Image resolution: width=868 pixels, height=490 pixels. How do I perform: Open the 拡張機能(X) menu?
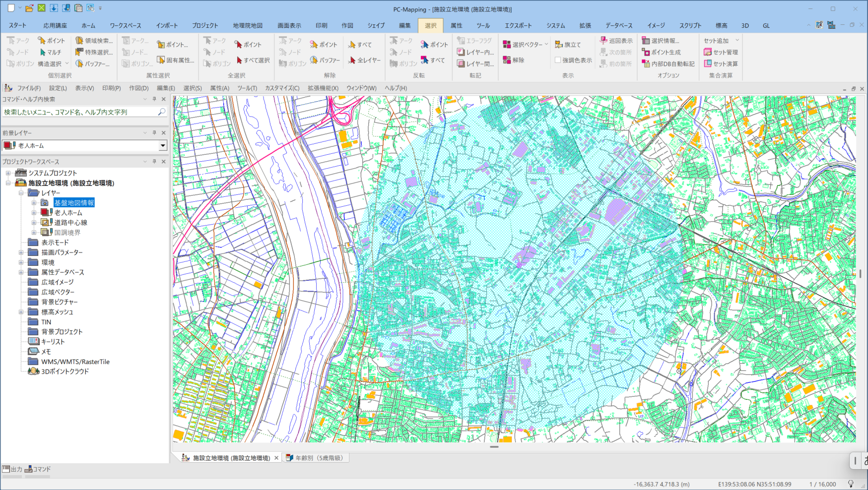point(323,88)
